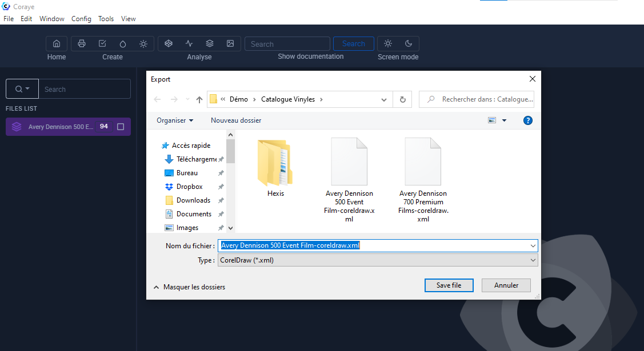Expand the address bar history dropdown
The width and height of the screenshot is (644, 351).
tap(383, 99)
